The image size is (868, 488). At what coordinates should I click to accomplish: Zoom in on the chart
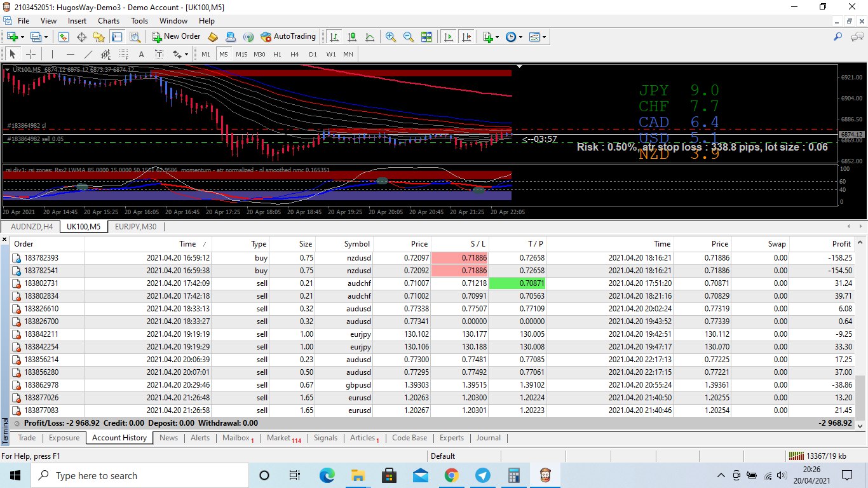coord(391,37)
